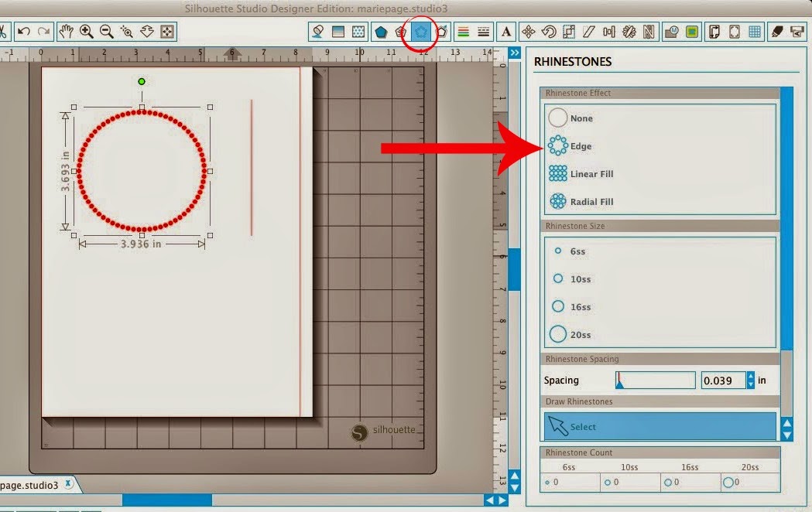Open the Fill Color paint bucket window
The image size is (812, 512).
tap(318, 32)
